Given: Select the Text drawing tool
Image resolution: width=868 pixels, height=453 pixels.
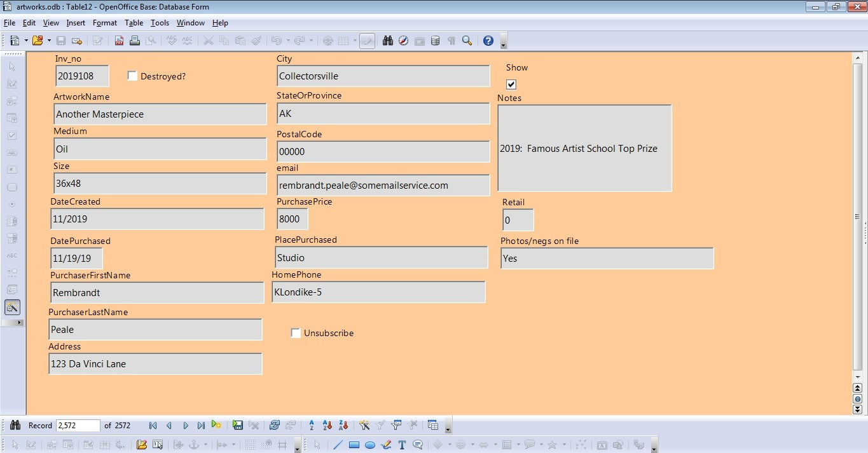Looking at the screenshot, I should (x=402, y=445).
